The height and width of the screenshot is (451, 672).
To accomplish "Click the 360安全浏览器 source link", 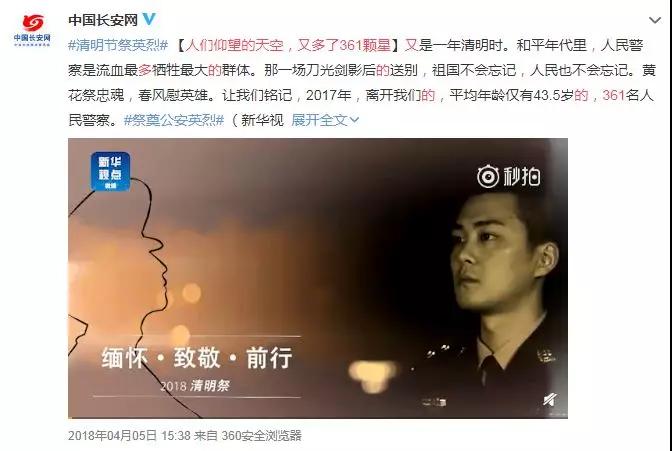I will point(261,436).
